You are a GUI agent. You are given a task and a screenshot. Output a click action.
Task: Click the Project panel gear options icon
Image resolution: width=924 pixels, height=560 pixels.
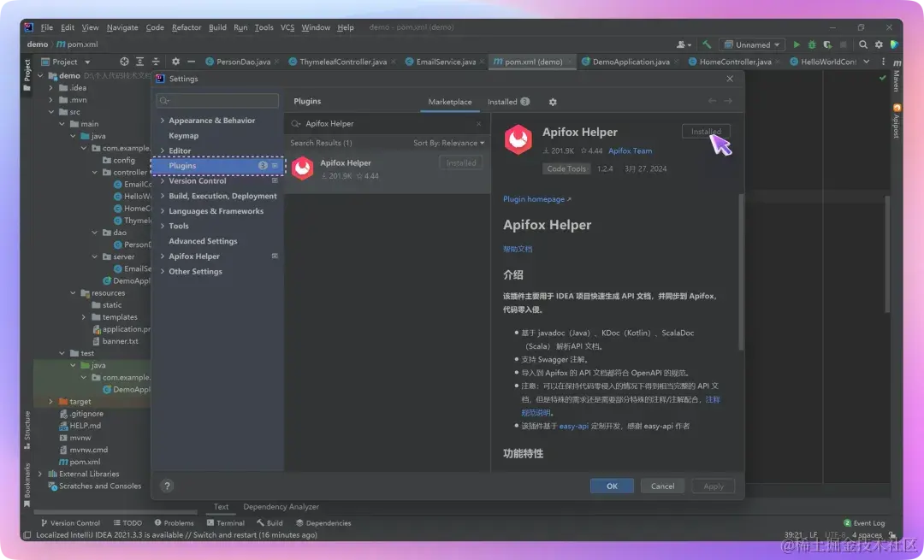(x=175, y=62)
